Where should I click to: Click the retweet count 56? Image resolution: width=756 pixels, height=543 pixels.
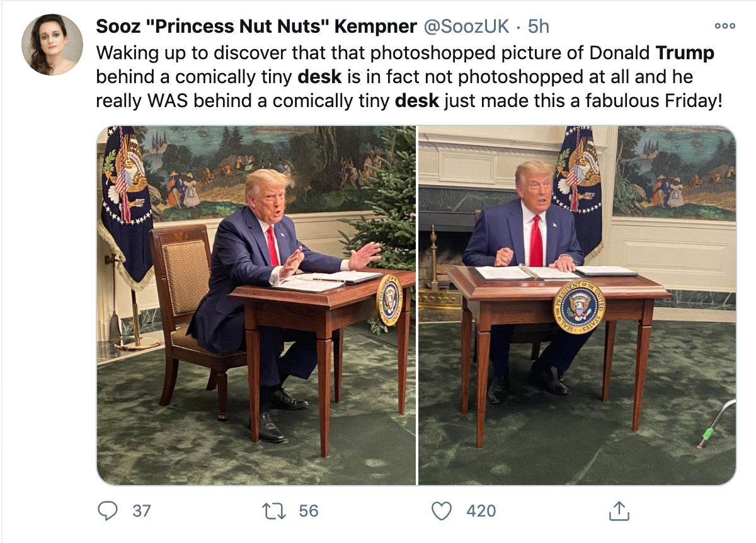pos(309,510)
